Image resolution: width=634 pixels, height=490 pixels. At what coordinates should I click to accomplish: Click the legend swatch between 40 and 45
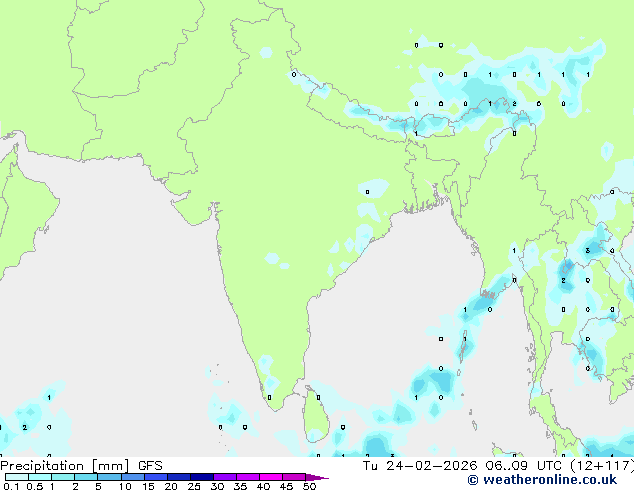pos(271,477)
